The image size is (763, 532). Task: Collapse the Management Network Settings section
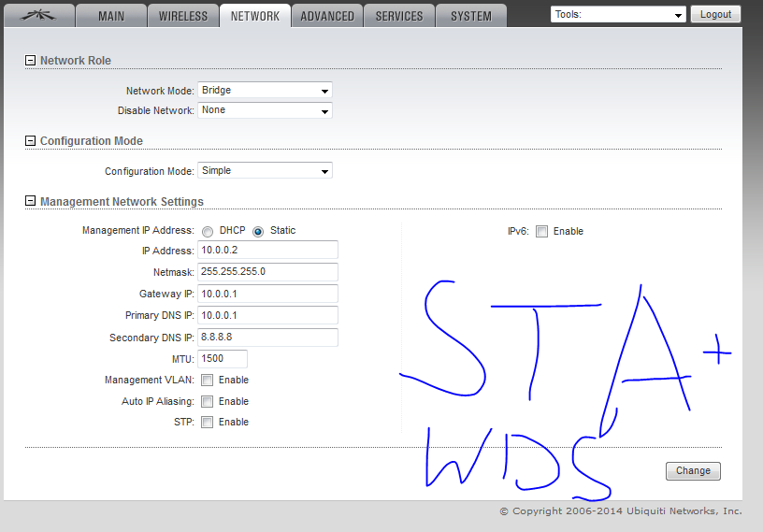30,201
